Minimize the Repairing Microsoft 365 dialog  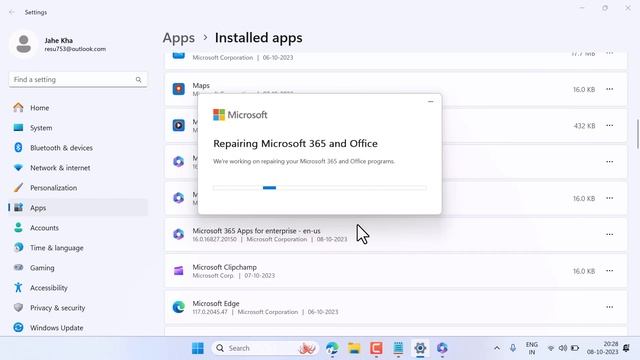(431, 102)
